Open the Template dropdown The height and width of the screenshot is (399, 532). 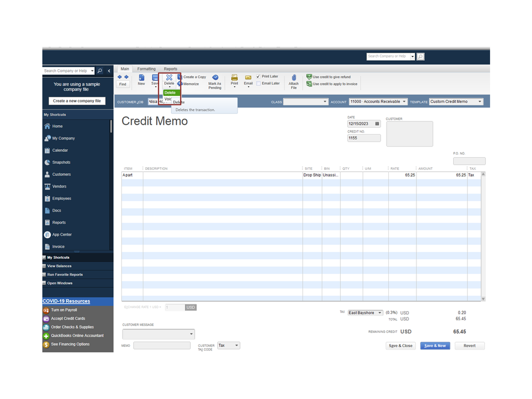coord(480,101)
